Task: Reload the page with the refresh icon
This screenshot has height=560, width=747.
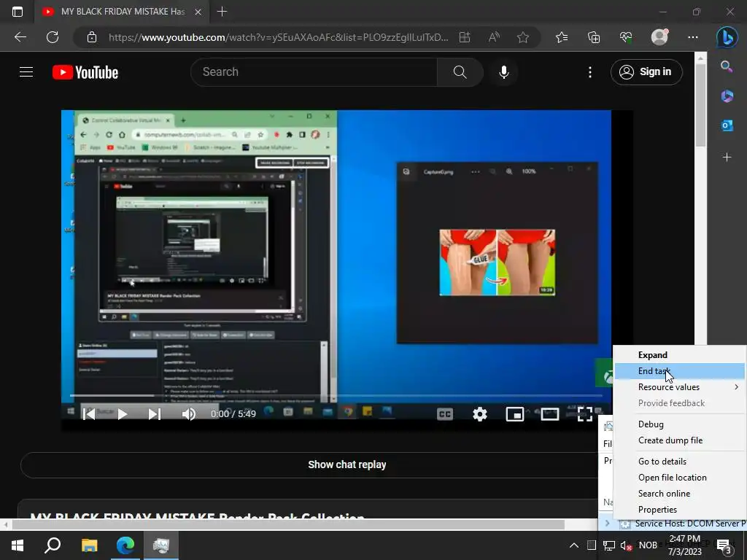Action: click(x=53, y=37)
